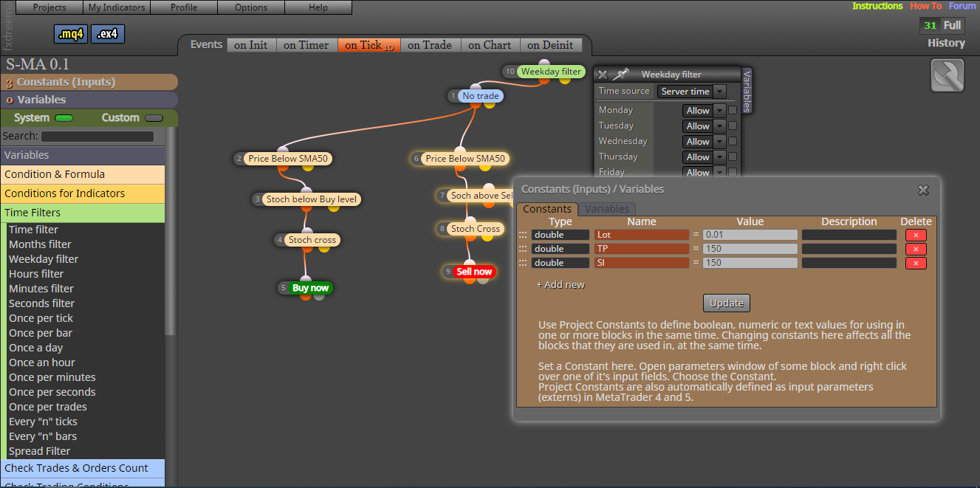Toggle the Wednesday checkbox
This screenshot has width=980, height=488.
click(733, 142)
